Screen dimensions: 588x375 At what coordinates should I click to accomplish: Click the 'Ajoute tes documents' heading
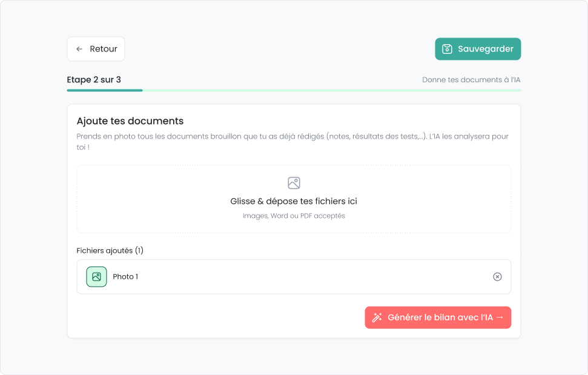click(130, 121)
